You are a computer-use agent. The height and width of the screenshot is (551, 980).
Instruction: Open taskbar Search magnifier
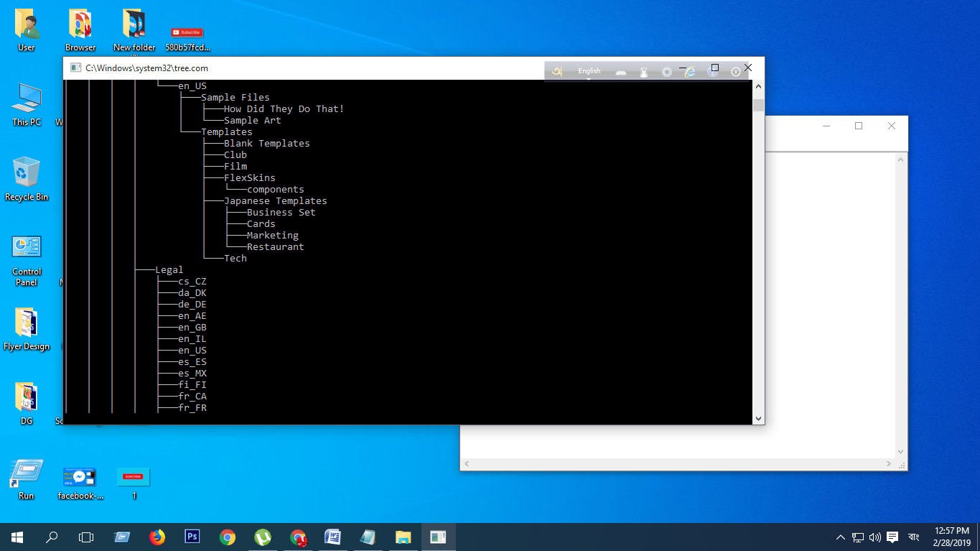tap(52, 537)
